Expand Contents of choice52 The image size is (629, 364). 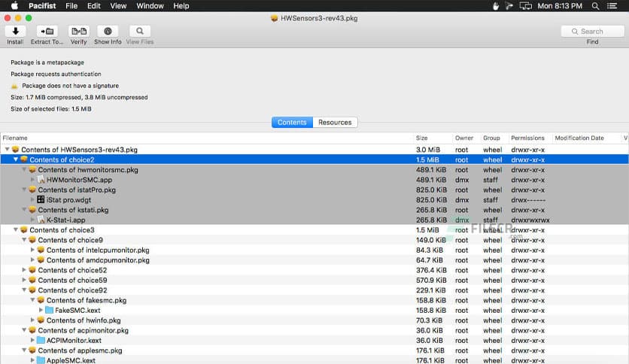click(x=24, y=270)
